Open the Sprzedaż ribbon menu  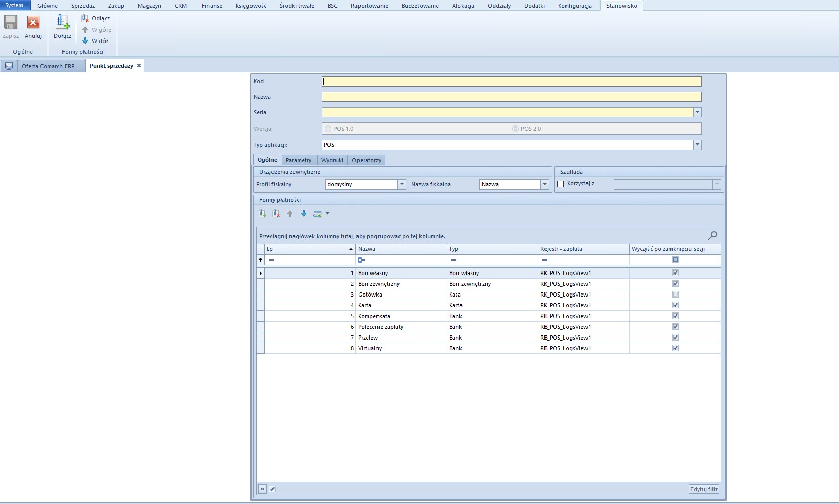point(83,6)
